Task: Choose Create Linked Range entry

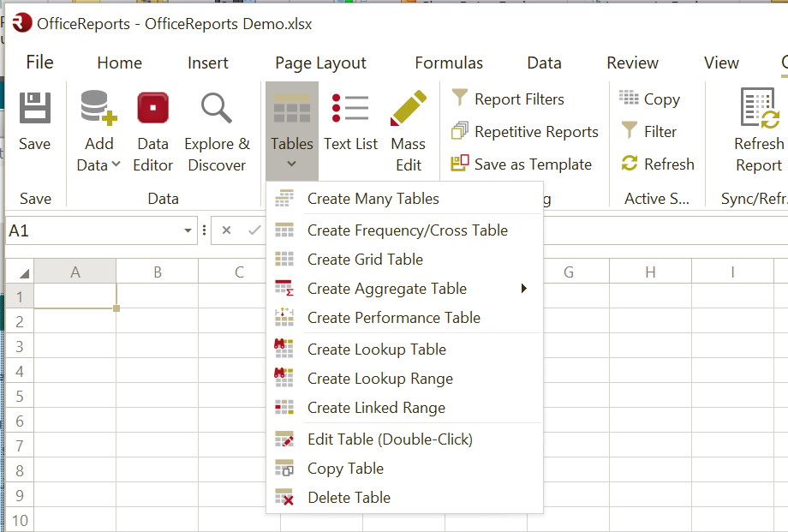Action: (x=404, y=407)
